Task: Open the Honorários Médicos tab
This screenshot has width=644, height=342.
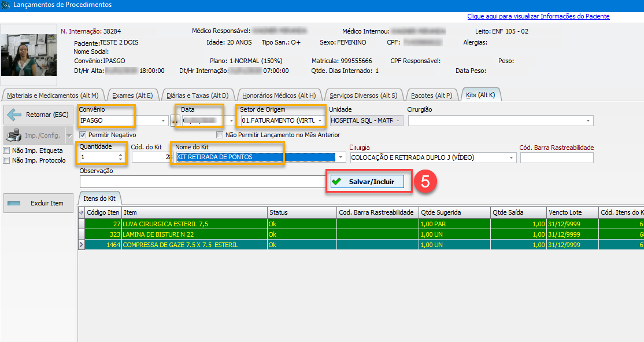Action: (279, 95)
